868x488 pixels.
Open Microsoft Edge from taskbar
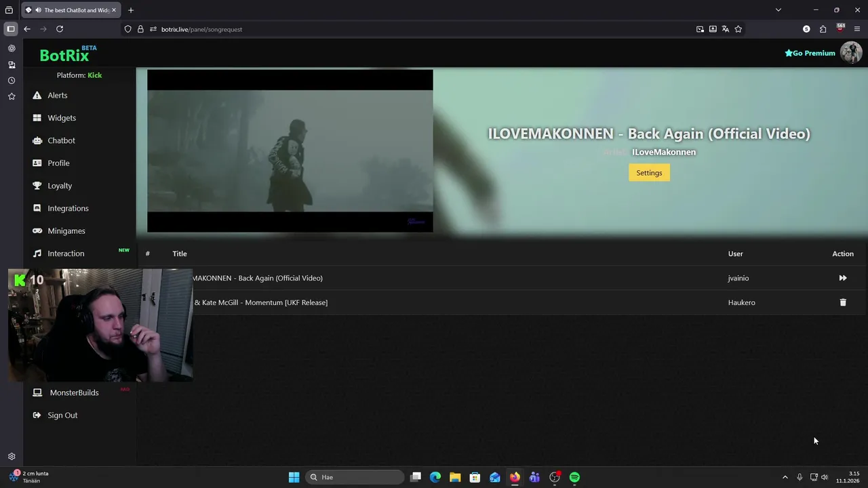(435, 477)
